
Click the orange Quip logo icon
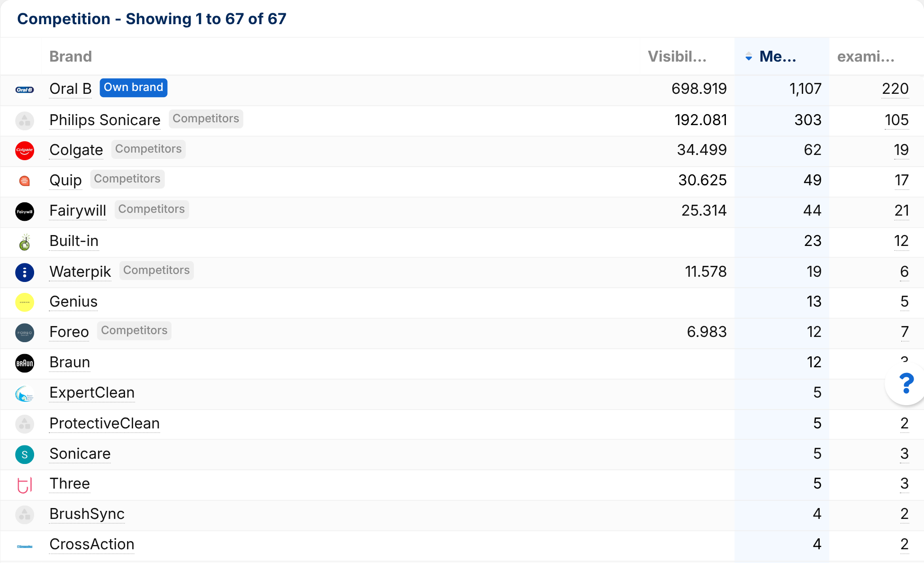tap(25, 181)
